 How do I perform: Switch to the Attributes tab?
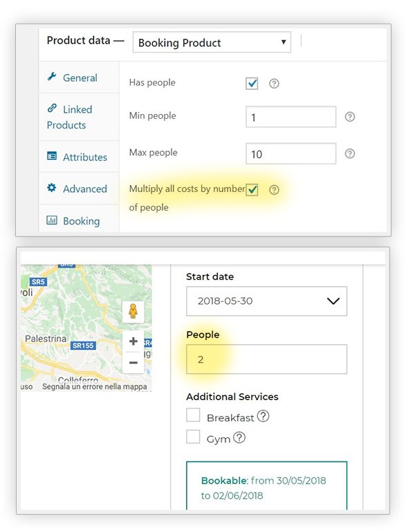[x=79, y=157]
